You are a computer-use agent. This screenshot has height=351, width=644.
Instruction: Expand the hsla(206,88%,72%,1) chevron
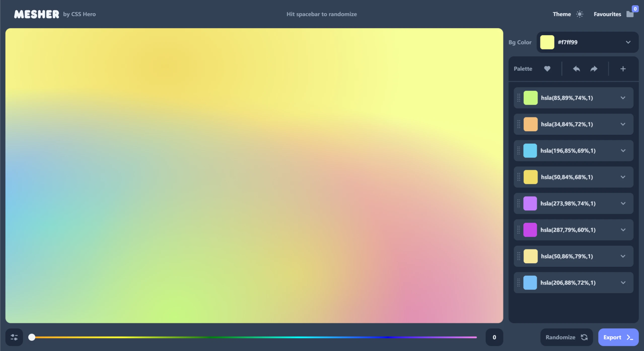(x=623, y=283)
